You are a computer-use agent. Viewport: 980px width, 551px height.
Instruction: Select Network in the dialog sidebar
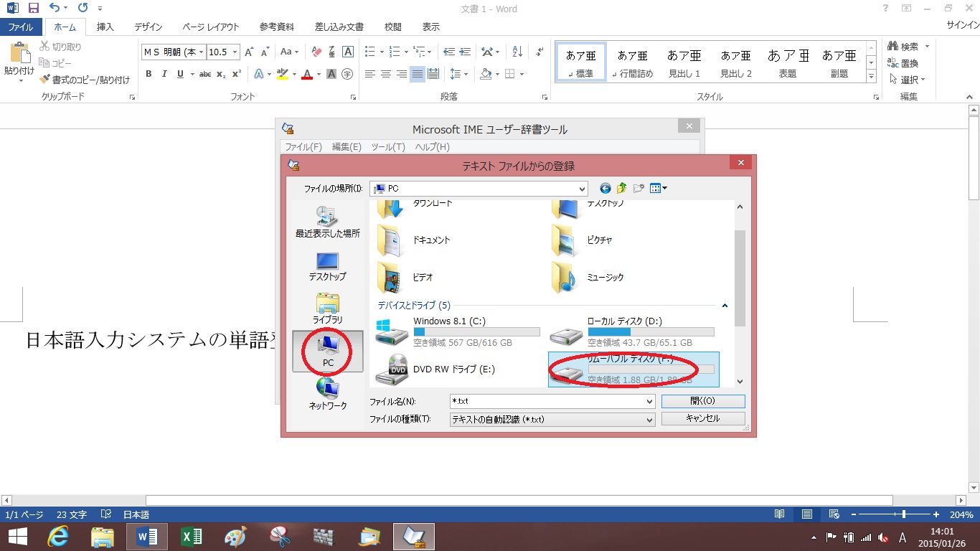(x=328, y=395)
